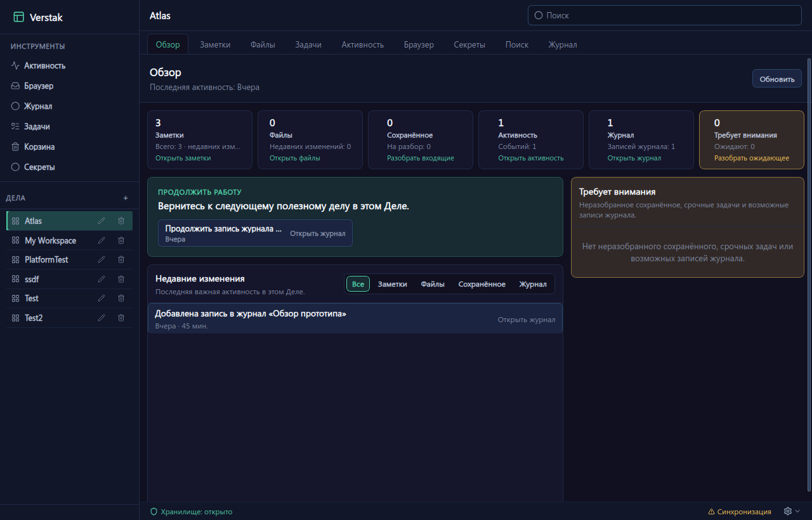Screen dimensions: 812x520
Task: Switch to the Файлы tab
Action: (263, 44)
